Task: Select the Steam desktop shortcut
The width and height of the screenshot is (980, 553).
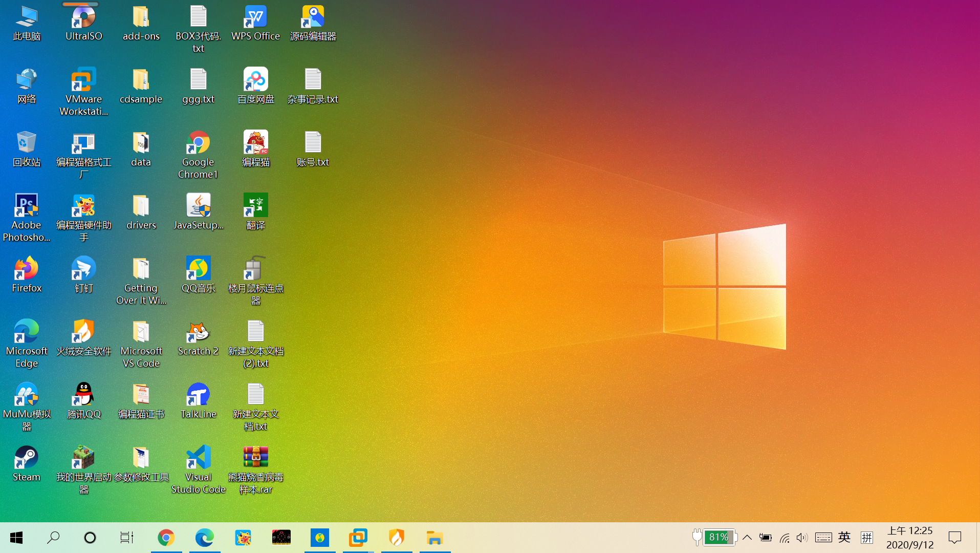Action: tap(27, 464)
